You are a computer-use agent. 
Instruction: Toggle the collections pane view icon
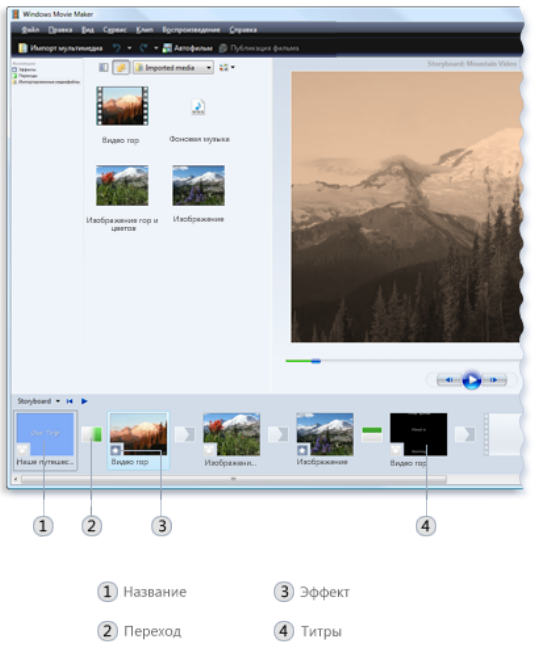(x=104, y=67)
